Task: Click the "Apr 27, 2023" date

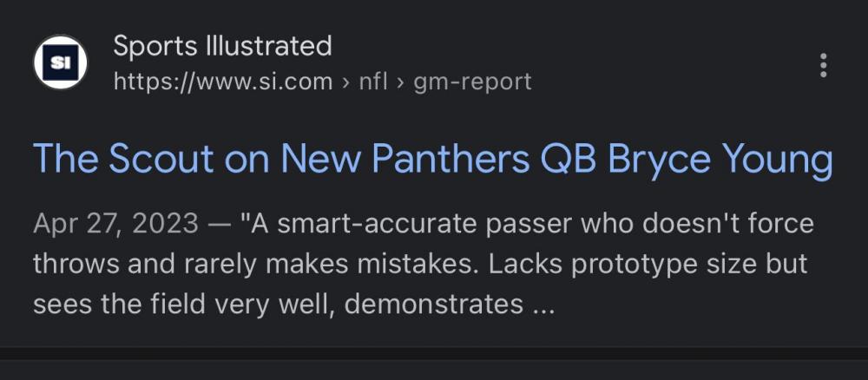Action: pyautogui.click(x=115, y=224)
